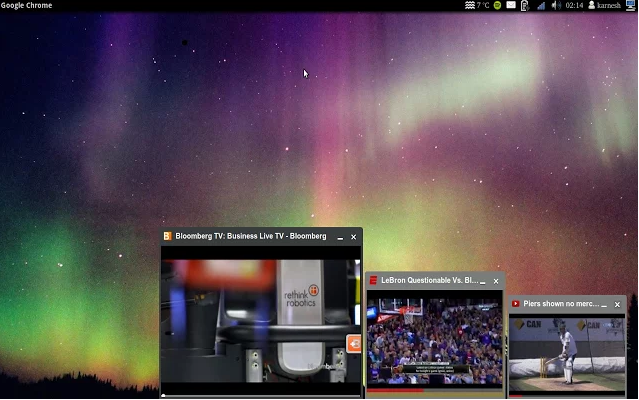The width and height of the screenshot is (639, 400).
Task: Open the karnesh user menu
Action: 604,5
